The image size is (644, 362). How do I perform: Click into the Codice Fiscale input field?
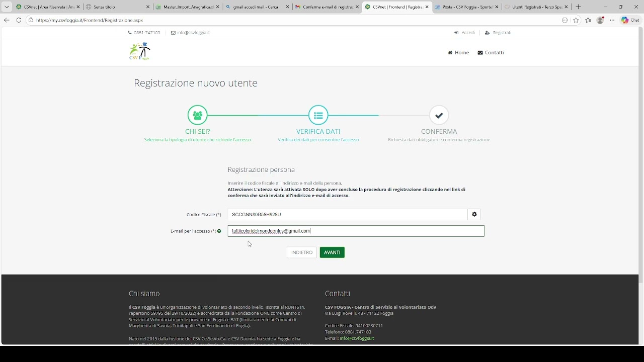click(x=347, y=215)
